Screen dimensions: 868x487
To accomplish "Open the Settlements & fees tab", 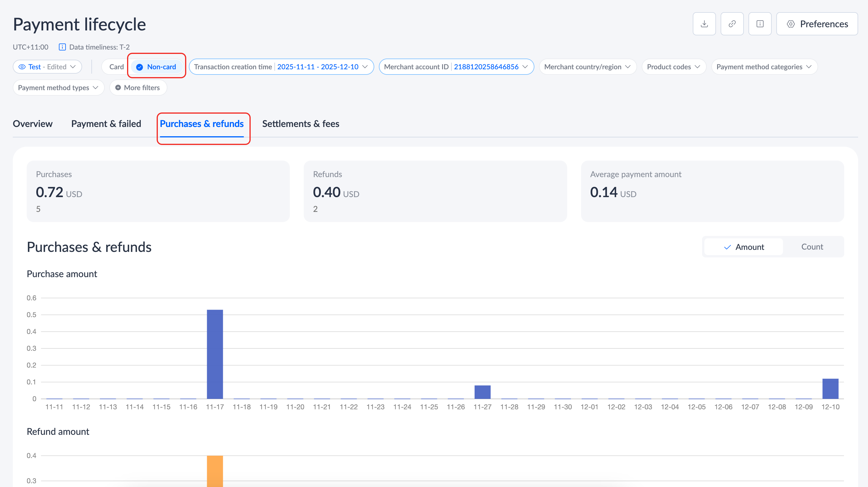I will click(x=301, y=123).
